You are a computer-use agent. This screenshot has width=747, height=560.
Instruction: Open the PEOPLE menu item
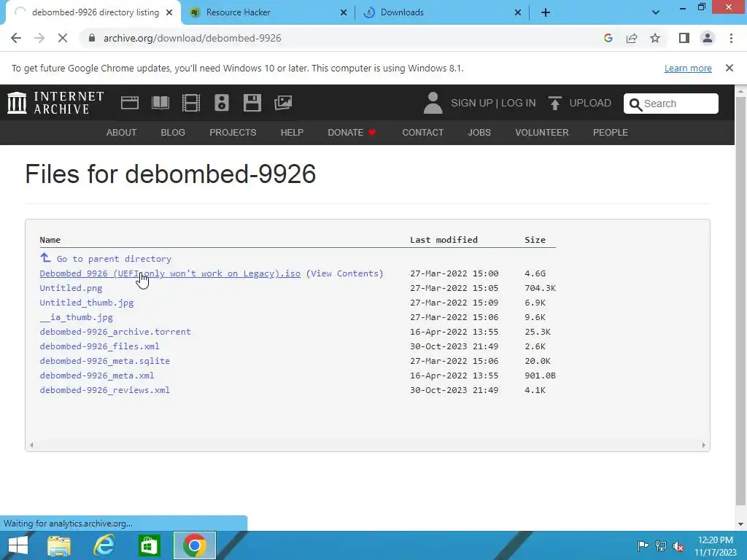[x=611, y=133]
